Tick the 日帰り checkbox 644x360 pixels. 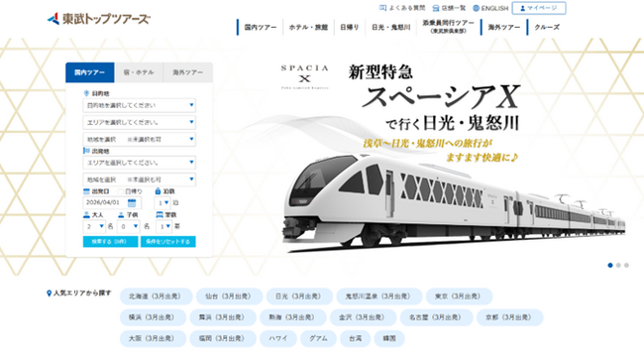pos(120,191)
